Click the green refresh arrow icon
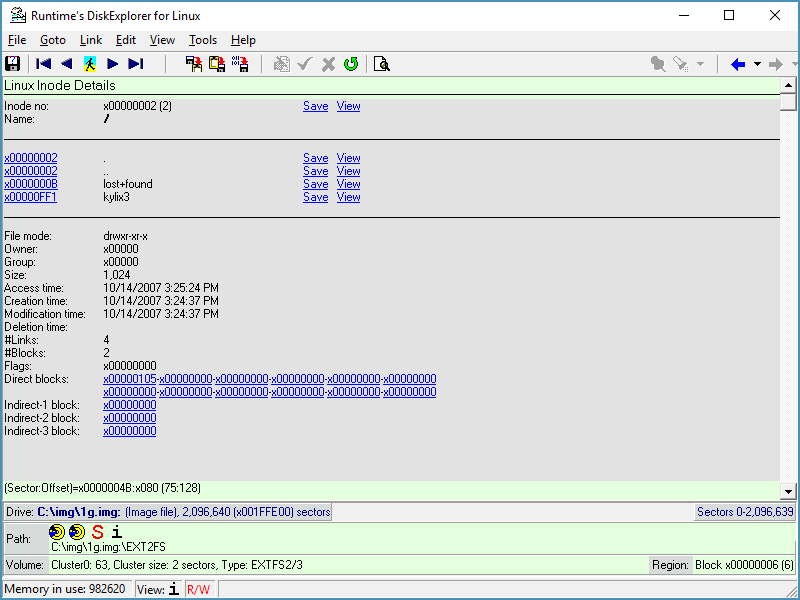Viewport: 800px width, 600px height. [x=351, y=64]
